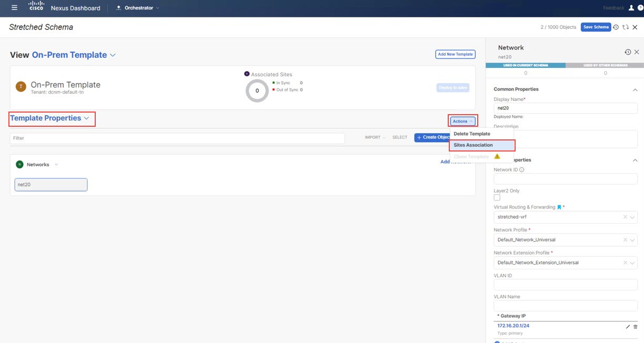
Task: Click the Cisco logo
Action: coord(36,7)
